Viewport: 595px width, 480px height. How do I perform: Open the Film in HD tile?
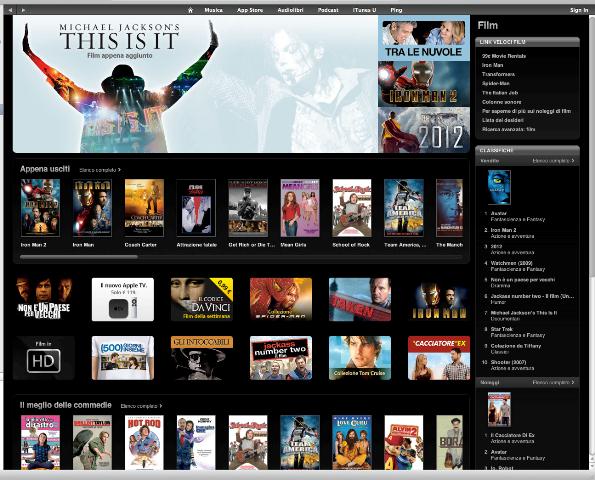(x=44, y=358)
